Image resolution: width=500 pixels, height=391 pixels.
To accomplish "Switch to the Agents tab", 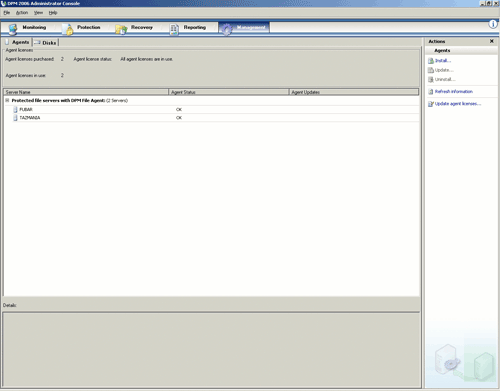I will point(17,42).
